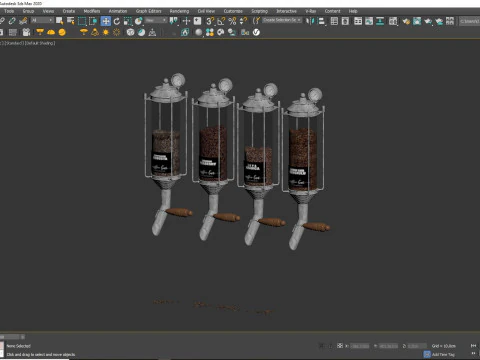Click the yellow V-Ray plane light icon
480x360 pixels.
pyautogui.click(x=40, y=32)
